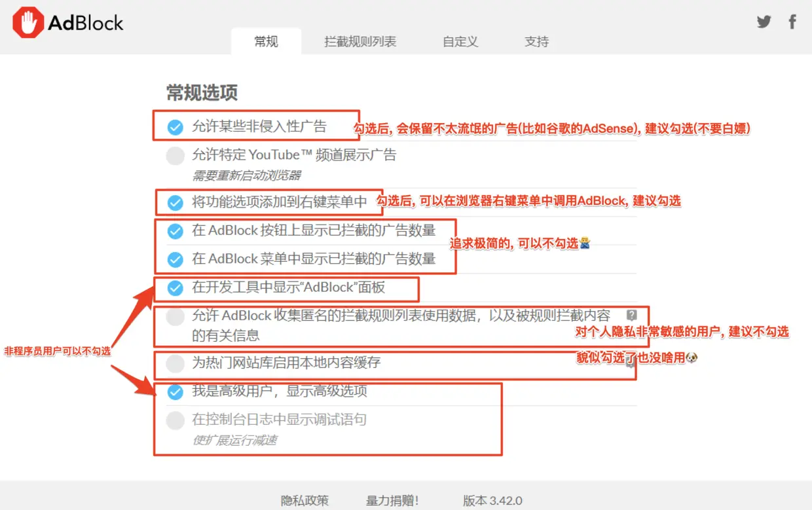This screenshot has width=812, height=510.
Task: Check 在控制台日志中显示调试语句
Action: [175, 420]
